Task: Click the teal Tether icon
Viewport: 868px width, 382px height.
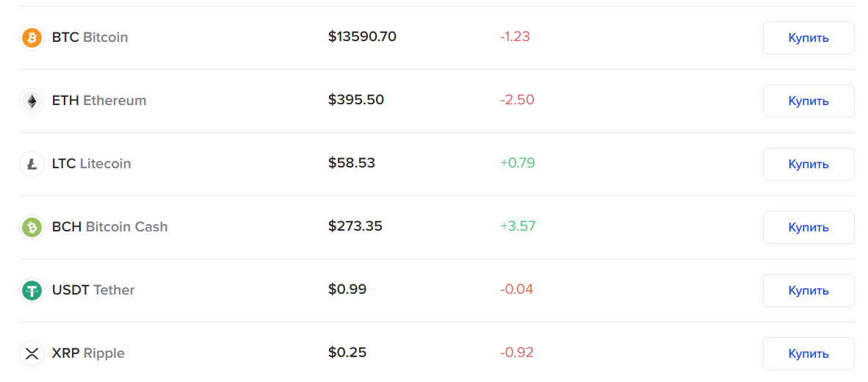Action: [x=32, y=290]
